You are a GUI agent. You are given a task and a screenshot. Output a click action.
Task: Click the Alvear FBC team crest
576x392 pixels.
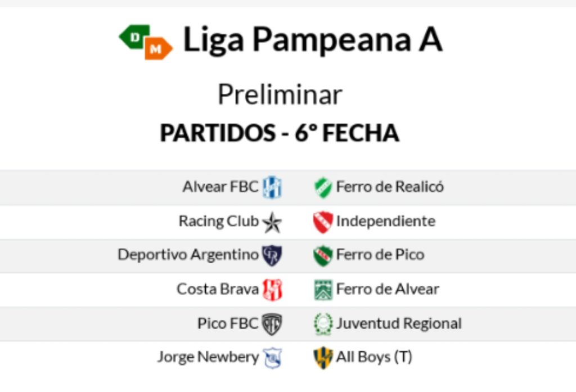[272, 187]
